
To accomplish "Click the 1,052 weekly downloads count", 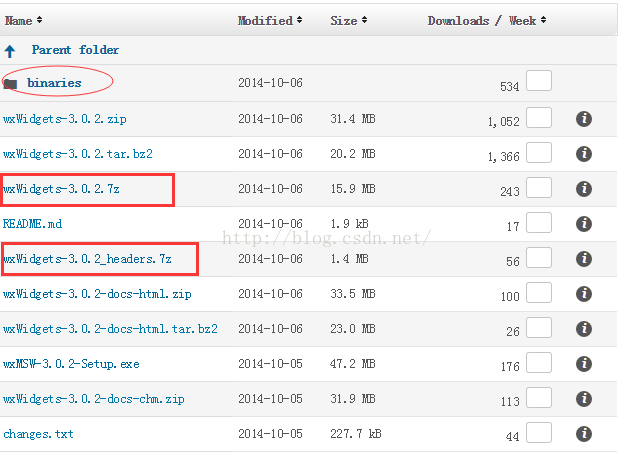I will tap(503, 122).
